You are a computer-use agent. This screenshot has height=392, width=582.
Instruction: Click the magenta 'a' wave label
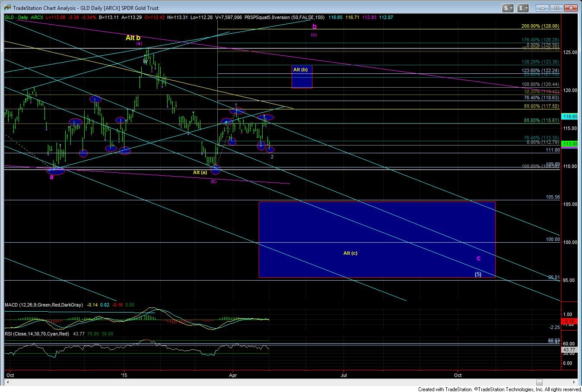pyautogui.click(x=51, y=177)
